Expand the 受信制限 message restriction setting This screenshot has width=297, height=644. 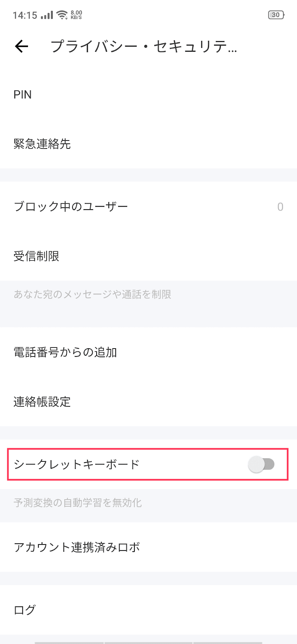click(x=37, y=256)
